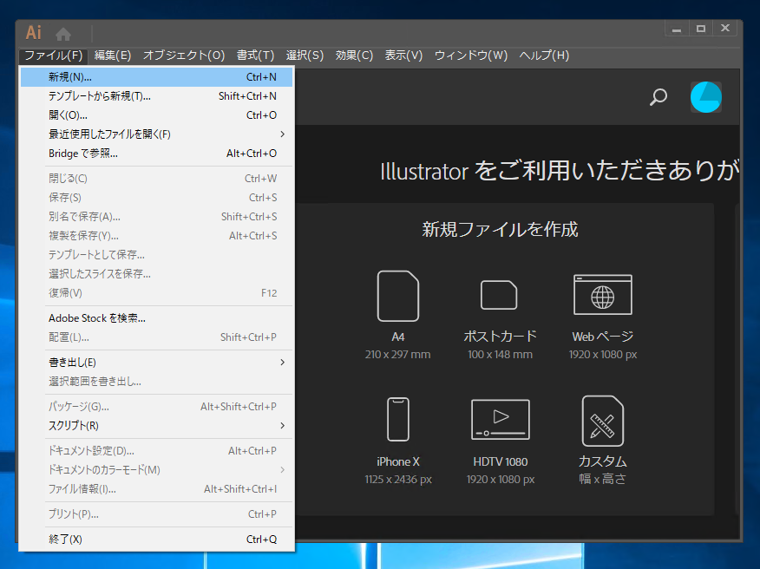
Task: Choose テンプレートから新規(T)... menu entry
Action: click(x=157, y=96)
